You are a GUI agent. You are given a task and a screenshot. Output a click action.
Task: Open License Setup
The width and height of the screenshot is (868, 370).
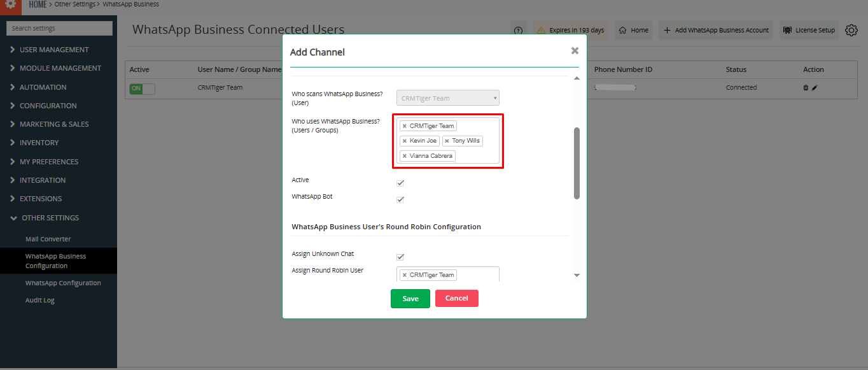point(809,30)
